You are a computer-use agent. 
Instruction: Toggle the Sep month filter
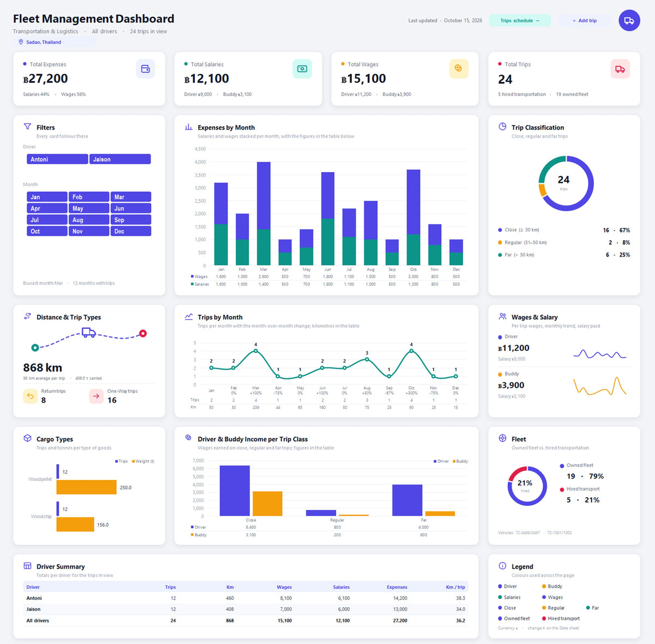coord(130,220)
